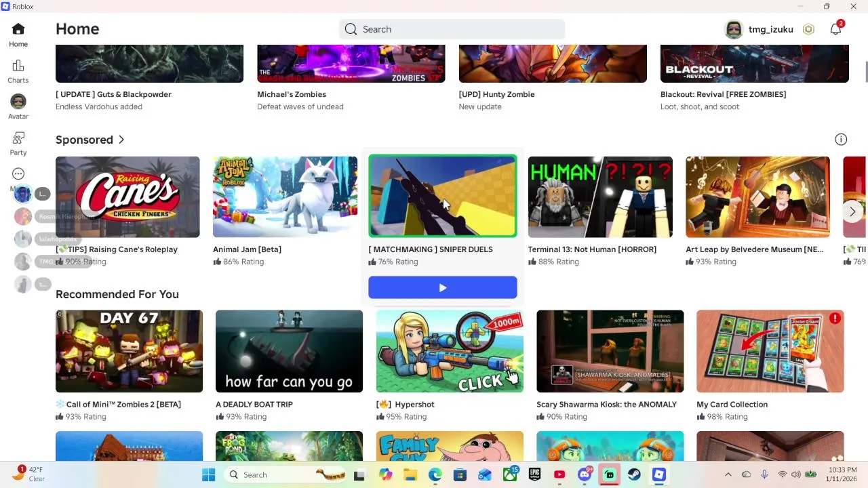The image size is (868, 488).
Task: Click the Windows taskbar search box
Action: (285, 474)
